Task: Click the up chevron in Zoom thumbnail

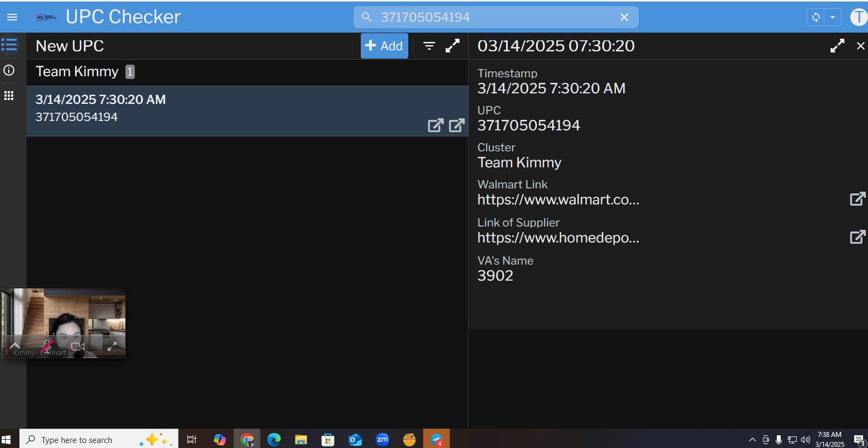Action: [15, 345]
